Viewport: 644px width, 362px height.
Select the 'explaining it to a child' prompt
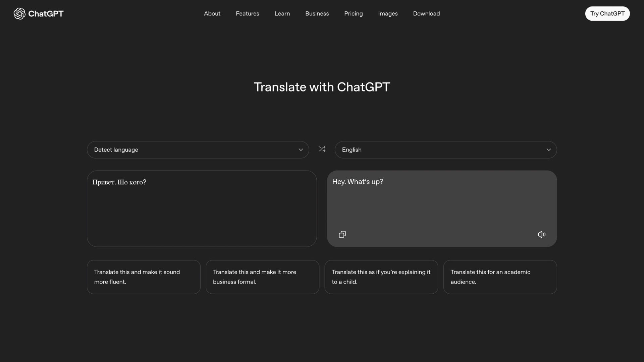point(381,277)
